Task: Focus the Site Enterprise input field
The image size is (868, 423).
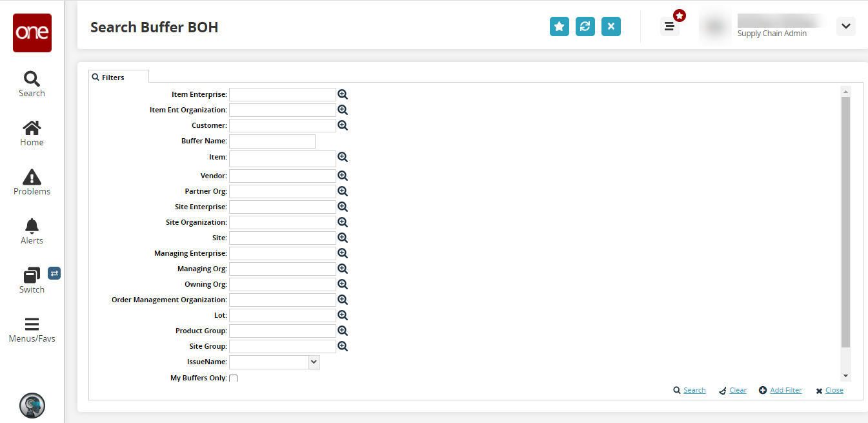Action: click(283, 207)
